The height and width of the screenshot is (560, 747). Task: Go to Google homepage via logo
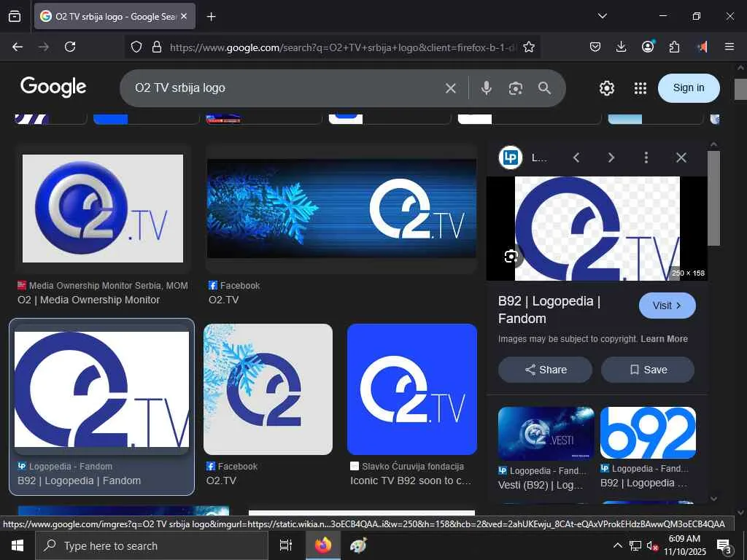pyautogui.click(x=53, y=87)
